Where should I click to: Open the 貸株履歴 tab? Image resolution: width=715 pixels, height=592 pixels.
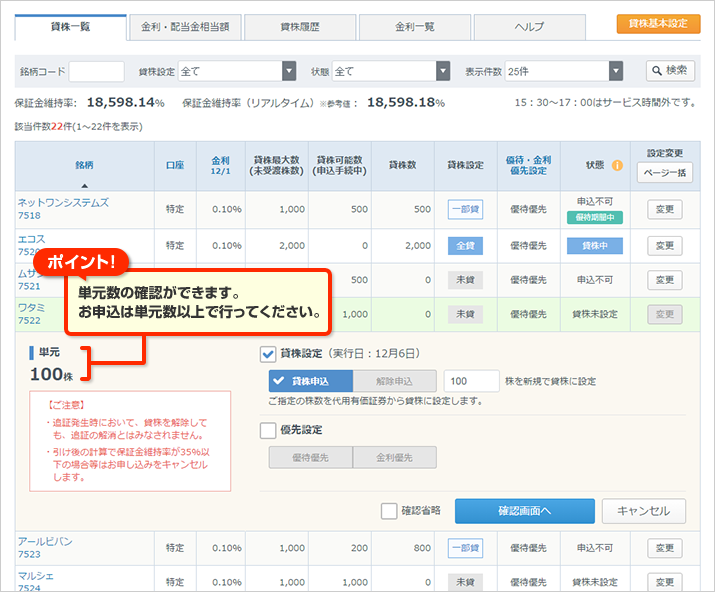[299, 26]
